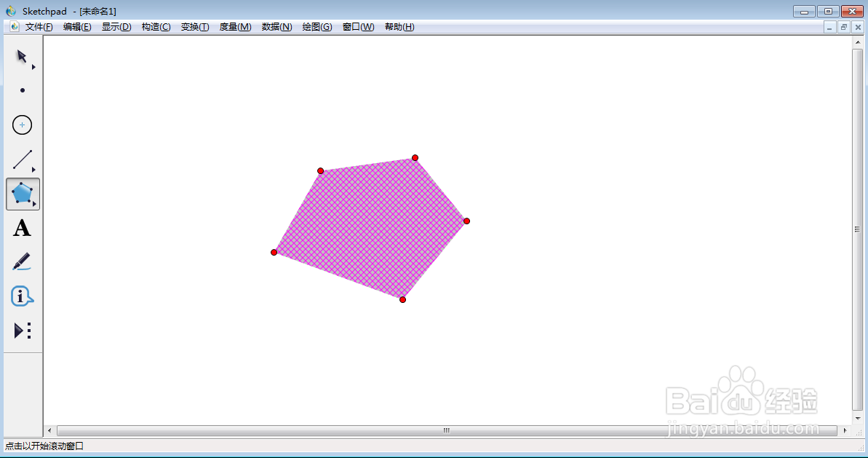This screenshot has width=868, height=458.
Task: Click the leftmost vertex of the pentagon
Action: point(274,253)
